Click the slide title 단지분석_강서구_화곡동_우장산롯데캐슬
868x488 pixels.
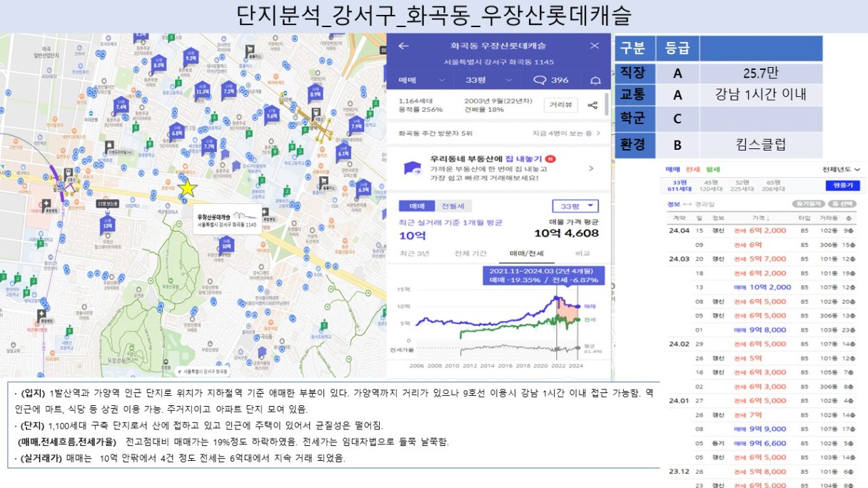pyautogui.click(x=433, y=16)
